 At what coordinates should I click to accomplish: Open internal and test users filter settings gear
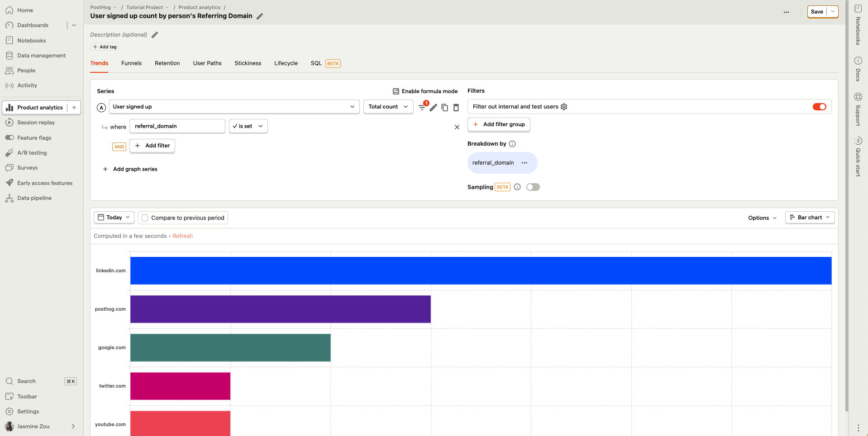coord(564,107)
